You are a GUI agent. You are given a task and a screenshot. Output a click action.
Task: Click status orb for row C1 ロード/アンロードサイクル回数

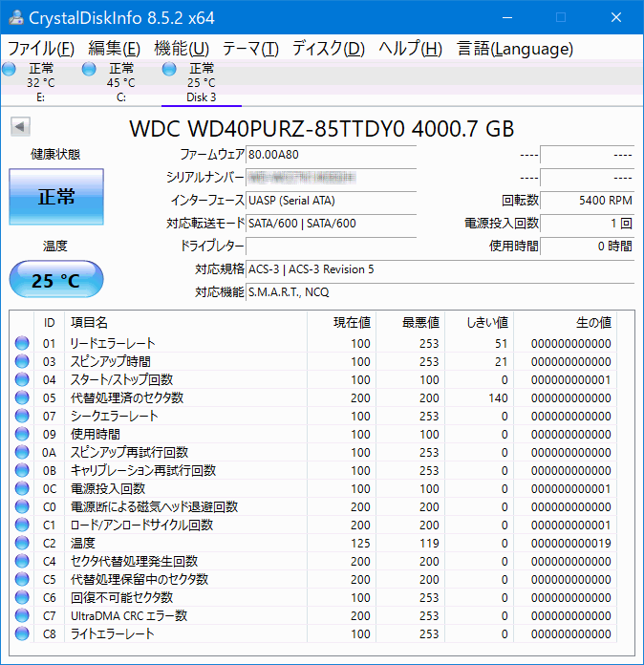pos(22,525)
